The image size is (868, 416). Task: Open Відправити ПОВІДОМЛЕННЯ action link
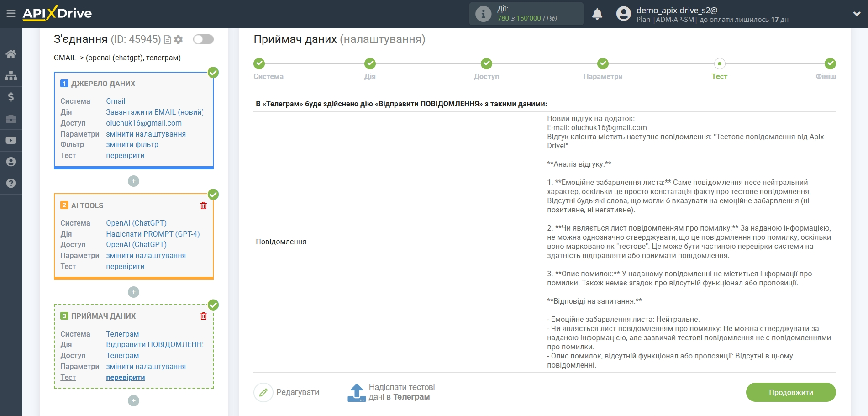(155, 345)
